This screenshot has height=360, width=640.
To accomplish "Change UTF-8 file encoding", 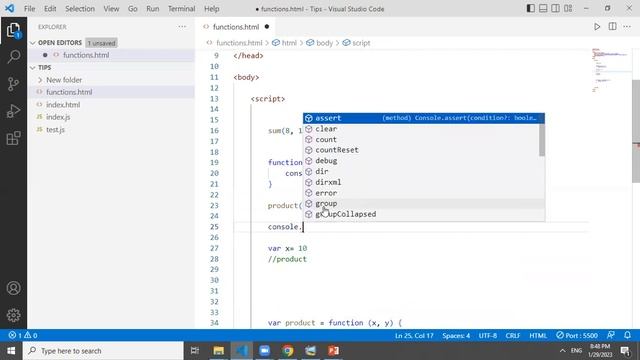I will click(x=488, y=336).
